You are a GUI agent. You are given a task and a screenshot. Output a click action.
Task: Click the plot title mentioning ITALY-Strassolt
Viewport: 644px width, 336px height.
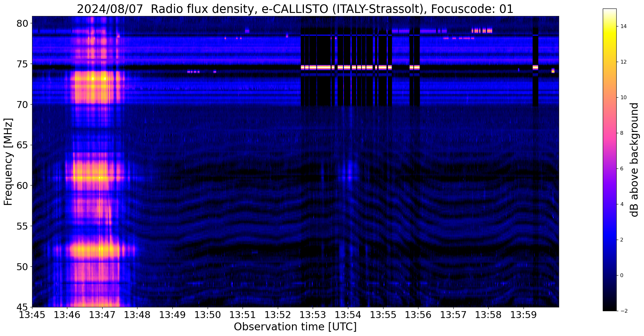[295, 9]
